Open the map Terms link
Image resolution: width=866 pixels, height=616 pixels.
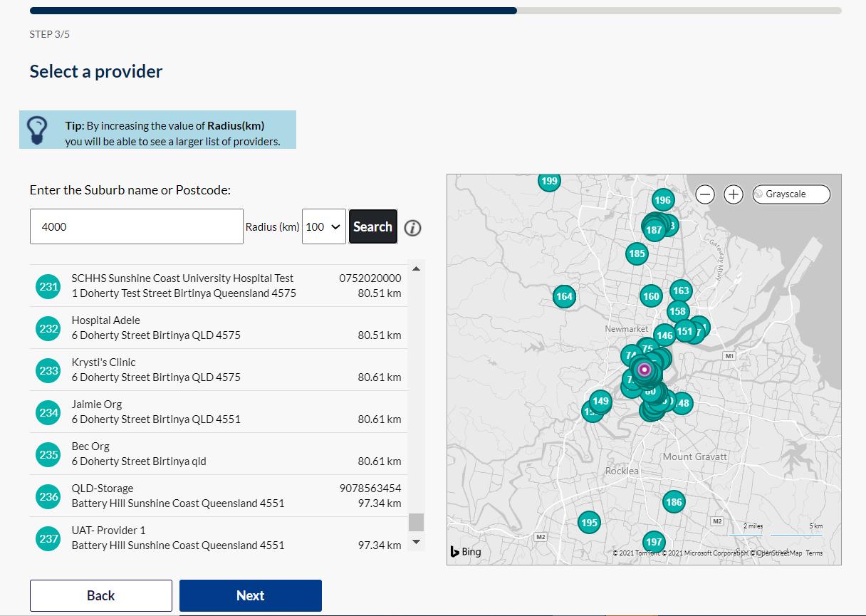click(x=814, y=553)
